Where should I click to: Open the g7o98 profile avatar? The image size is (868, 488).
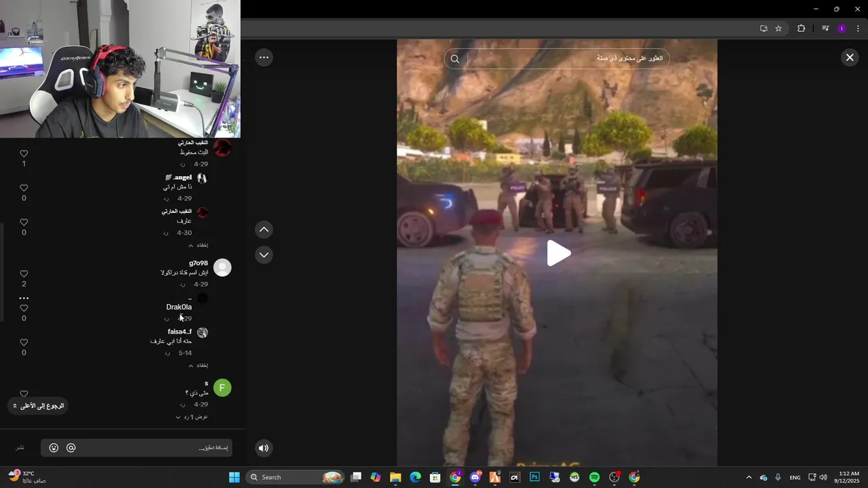coord(222,268)
